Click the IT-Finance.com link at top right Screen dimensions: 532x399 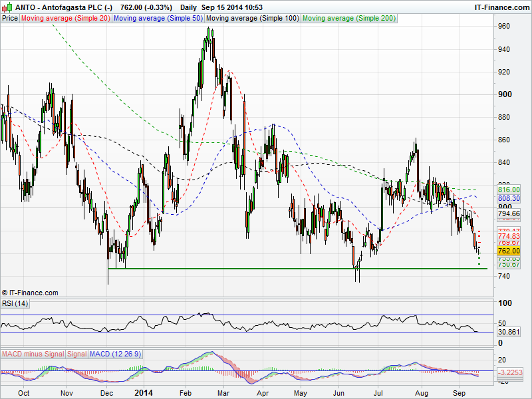[x=501, y=7]
